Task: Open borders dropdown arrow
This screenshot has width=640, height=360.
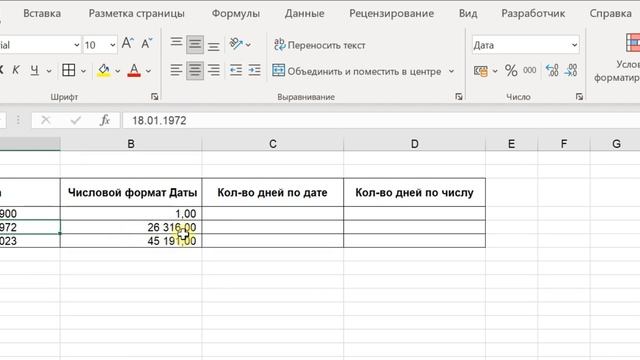Action: [83, 71]
